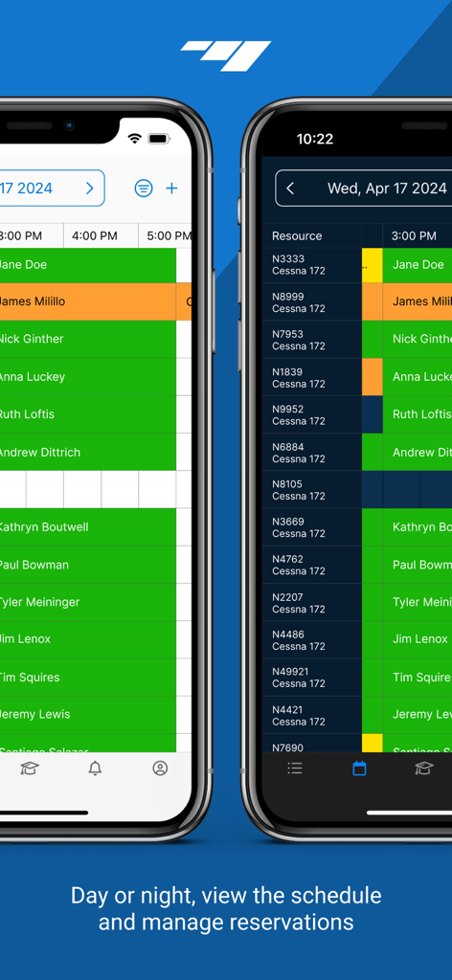This screenshot has width=452, height=980.
Task: Open date selector Wed, Apr 17 2024
Action: 387,189
